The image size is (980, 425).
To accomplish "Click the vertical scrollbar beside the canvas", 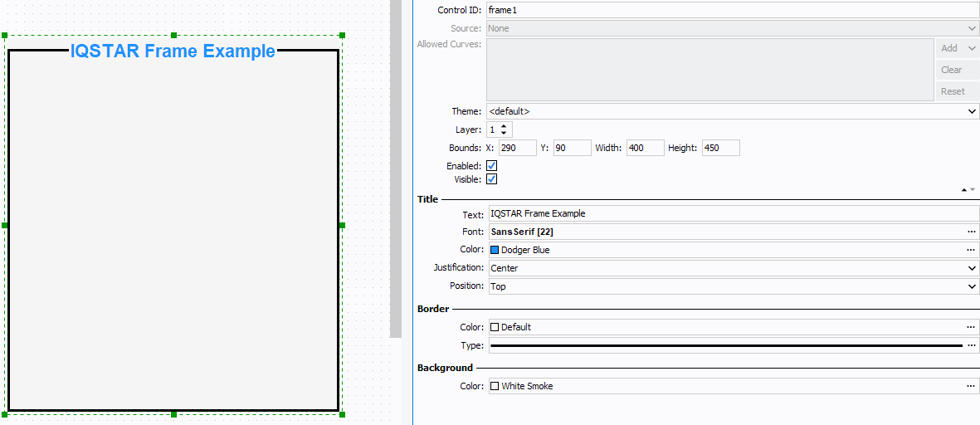I will 396,169.
